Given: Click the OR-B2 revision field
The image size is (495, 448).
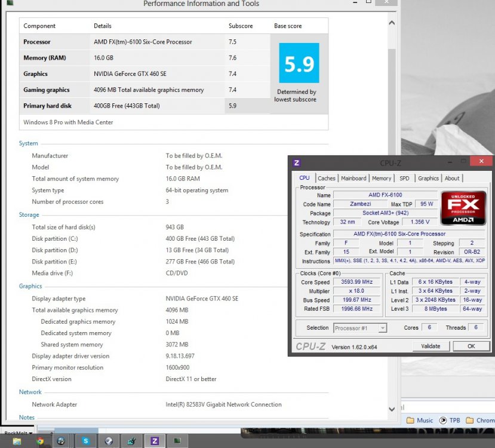Looking at the screenshot, I should [472, 252].
